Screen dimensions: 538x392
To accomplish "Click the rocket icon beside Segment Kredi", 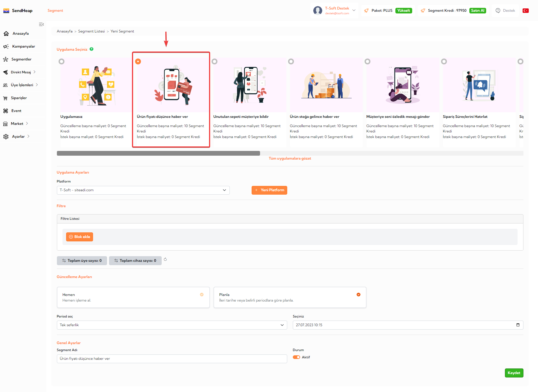I will (x=423, y=11).
